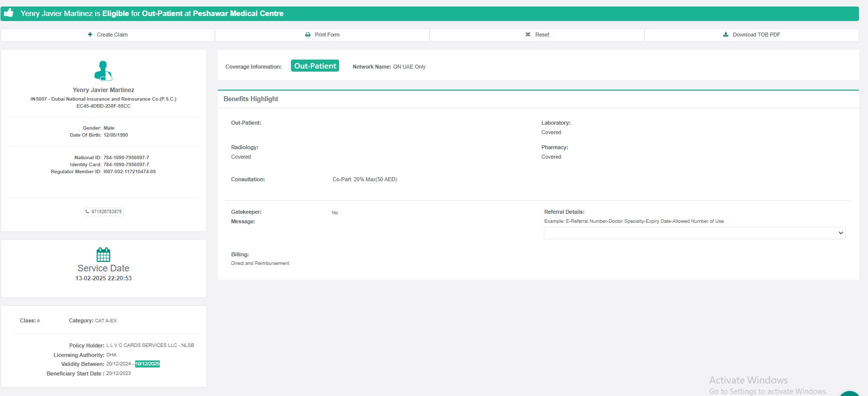Click the patient avatar icon

(103, 71)
